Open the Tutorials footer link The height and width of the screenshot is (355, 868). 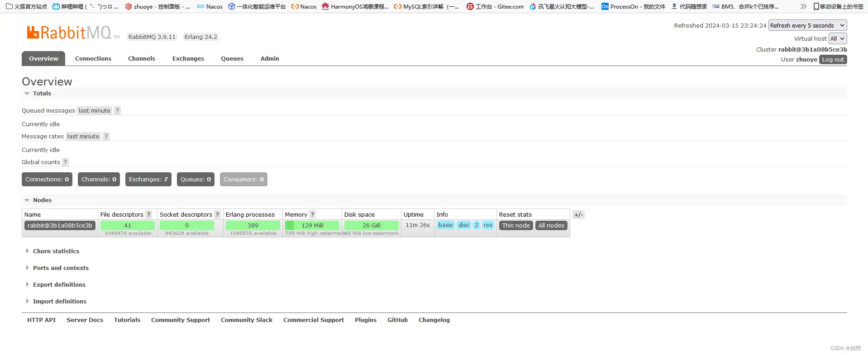pos(127,320)
